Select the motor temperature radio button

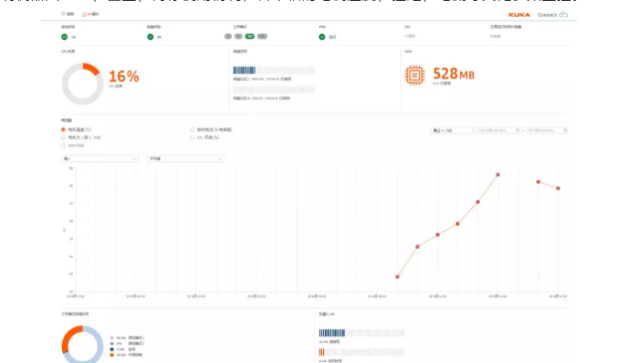(x=63, y=129)
